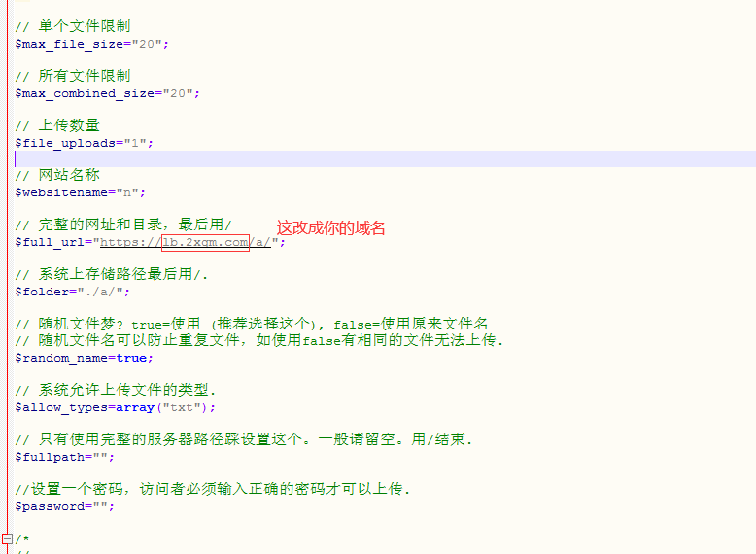Click the $password variable line
Viewport: 756px width, 554px height.
[64, 506]
